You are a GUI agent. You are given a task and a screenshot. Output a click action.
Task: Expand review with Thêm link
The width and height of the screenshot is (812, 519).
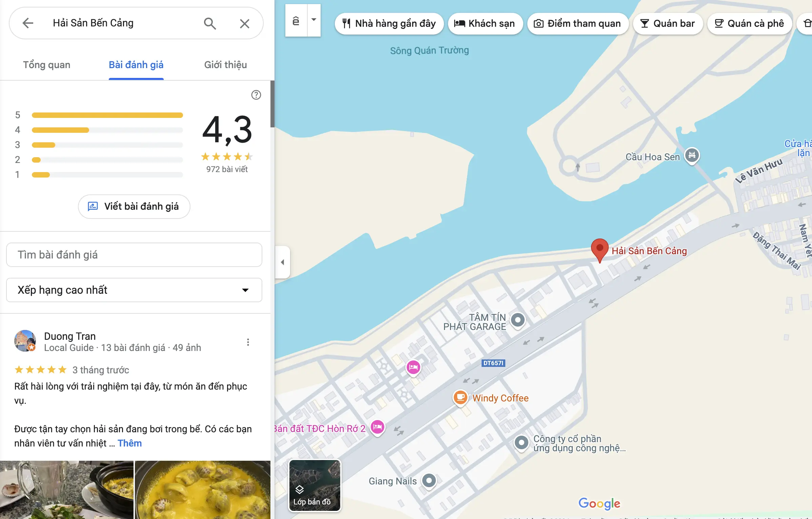tap(130, 443)
